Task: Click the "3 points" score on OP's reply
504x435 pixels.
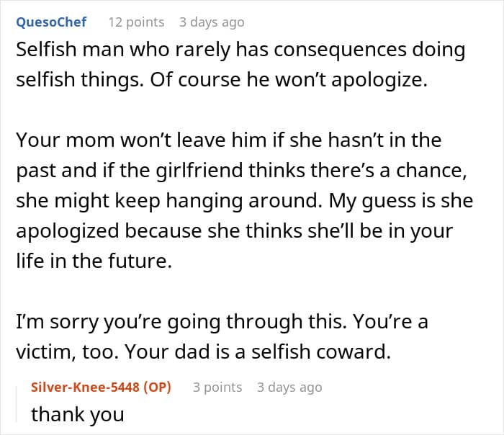Action: click(x=217, y=387)
